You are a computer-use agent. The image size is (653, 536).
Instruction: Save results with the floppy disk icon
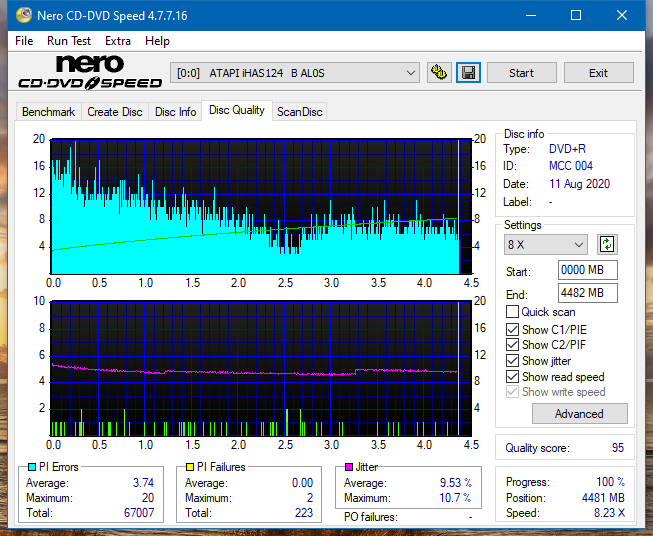tap(468, 73)
